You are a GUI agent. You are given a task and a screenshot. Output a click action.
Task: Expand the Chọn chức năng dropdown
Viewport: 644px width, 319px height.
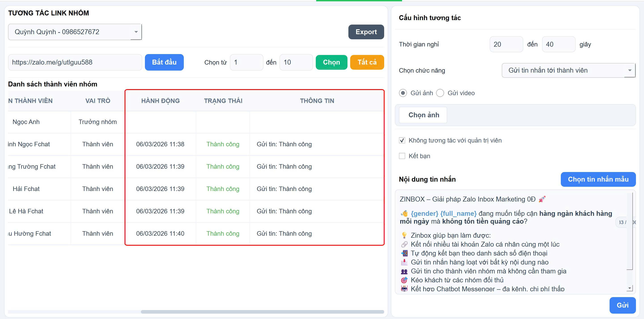coord(568,70)
